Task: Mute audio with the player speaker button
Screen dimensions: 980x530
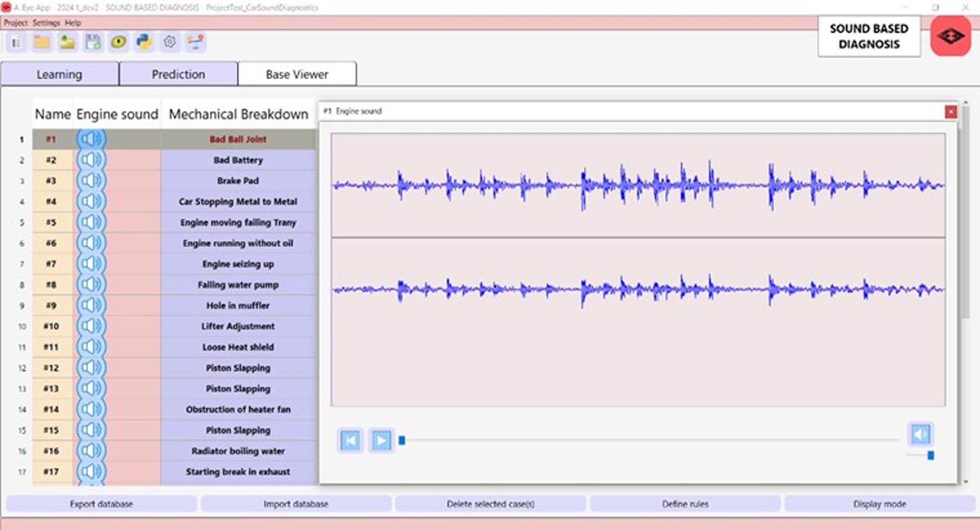Action: click(x=920, y=434)
